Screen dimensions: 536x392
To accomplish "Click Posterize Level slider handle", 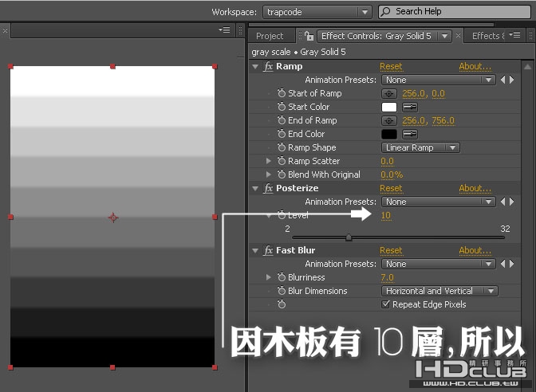I will (x=349, y=237).
